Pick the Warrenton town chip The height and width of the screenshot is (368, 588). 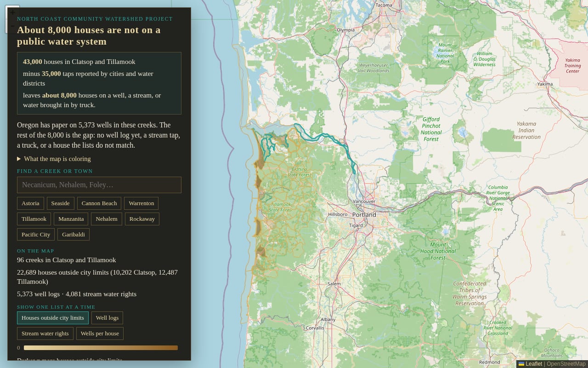[x=141, y=203]
